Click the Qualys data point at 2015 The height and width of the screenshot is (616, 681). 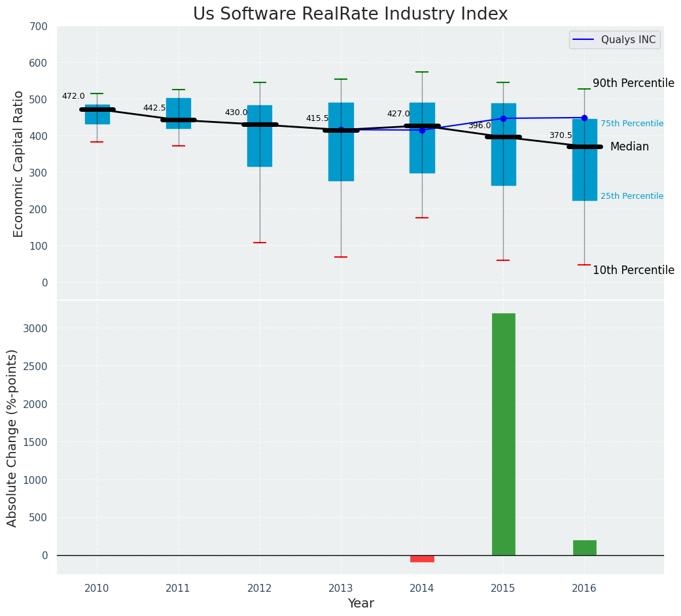click(x=503, y=118)
